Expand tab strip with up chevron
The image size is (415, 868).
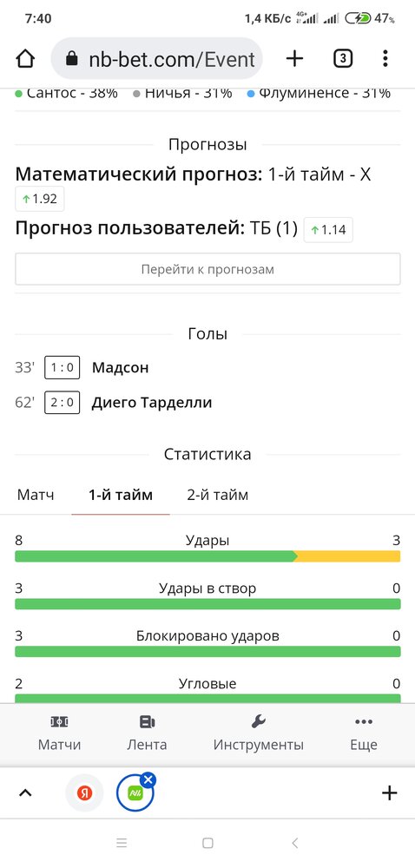click(x=25, y=793)
